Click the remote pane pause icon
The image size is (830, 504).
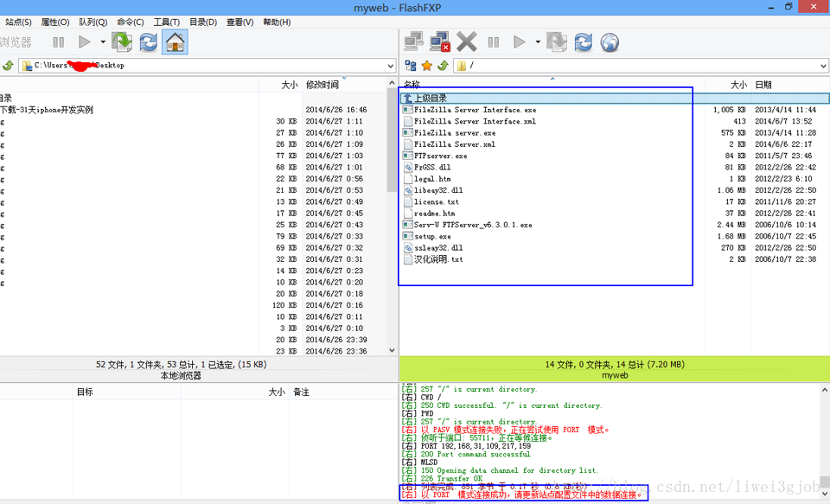click(494, 41)
